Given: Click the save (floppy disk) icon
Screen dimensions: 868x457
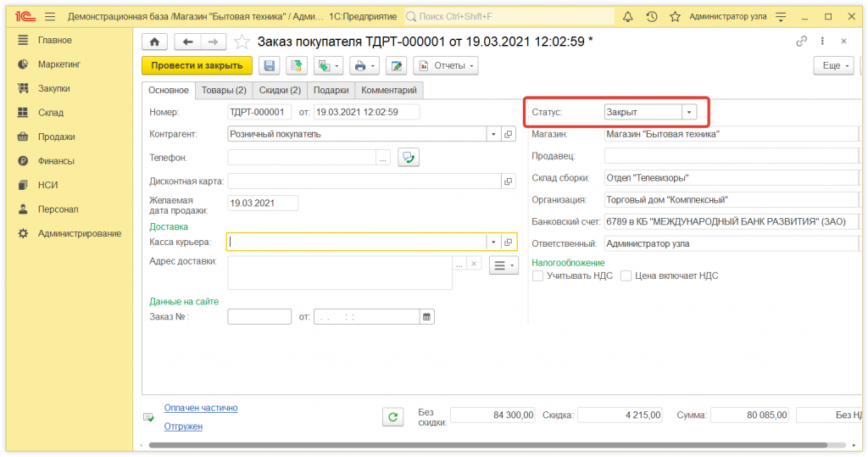Looking at the screenshot, I should pyautogui.click(x=270, y=65).
